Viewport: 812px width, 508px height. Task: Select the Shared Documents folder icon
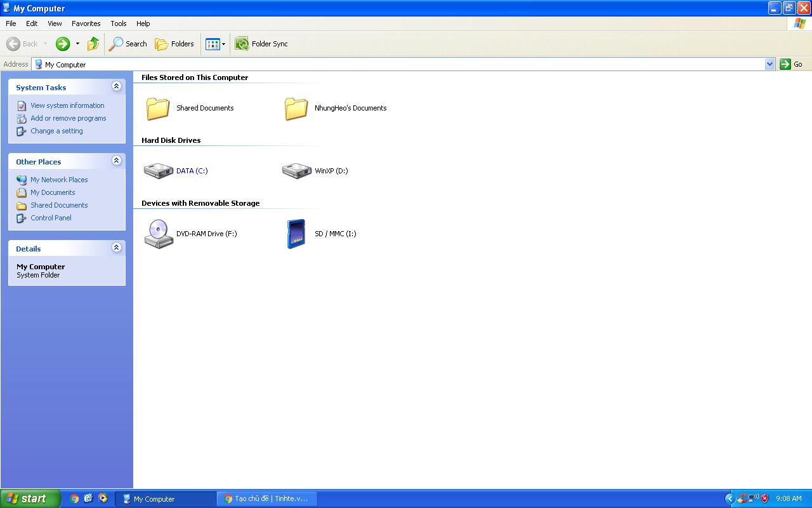point(158,109)
